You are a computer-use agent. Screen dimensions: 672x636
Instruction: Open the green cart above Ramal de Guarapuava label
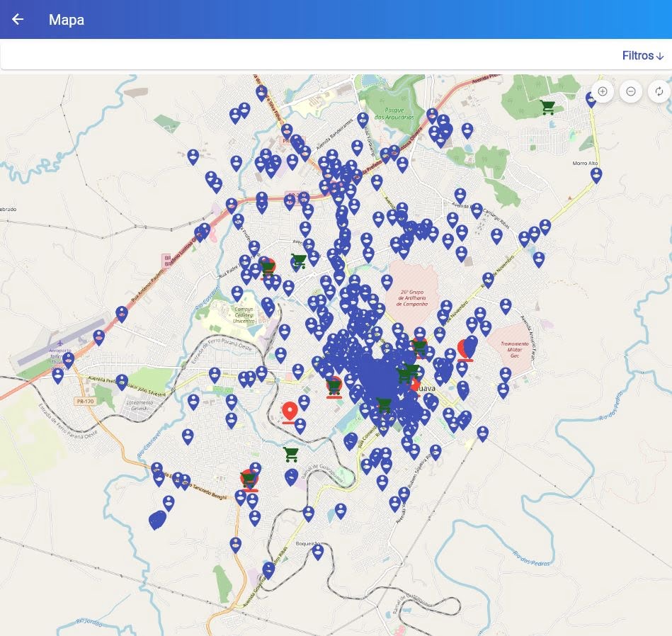click(290, 453)
